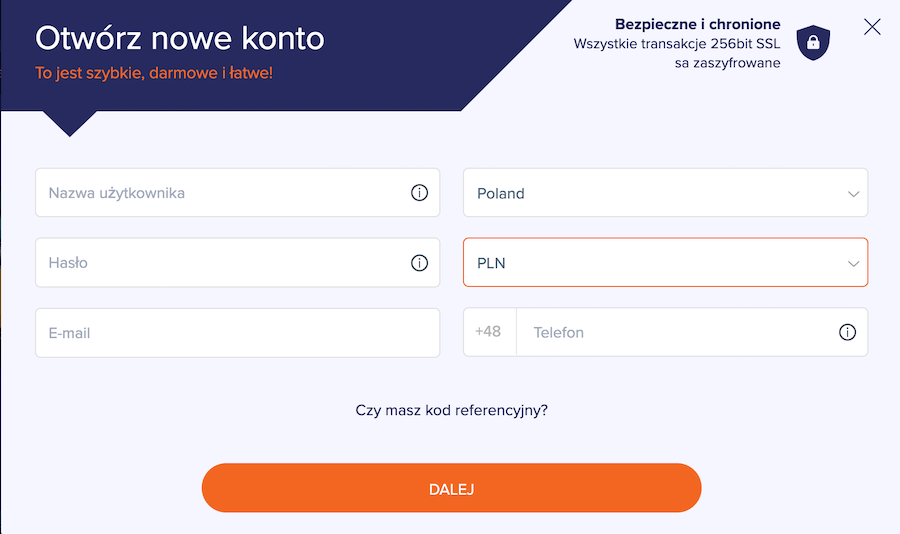
Task: Focus the Nazwa użytkownika input field
Action: tap(238, 193)
